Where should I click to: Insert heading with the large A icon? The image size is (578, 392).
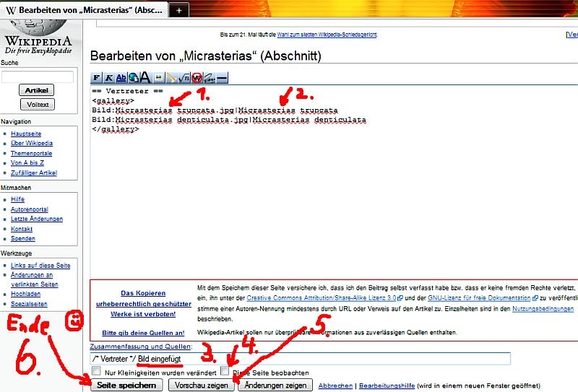[x=146, y=77]
